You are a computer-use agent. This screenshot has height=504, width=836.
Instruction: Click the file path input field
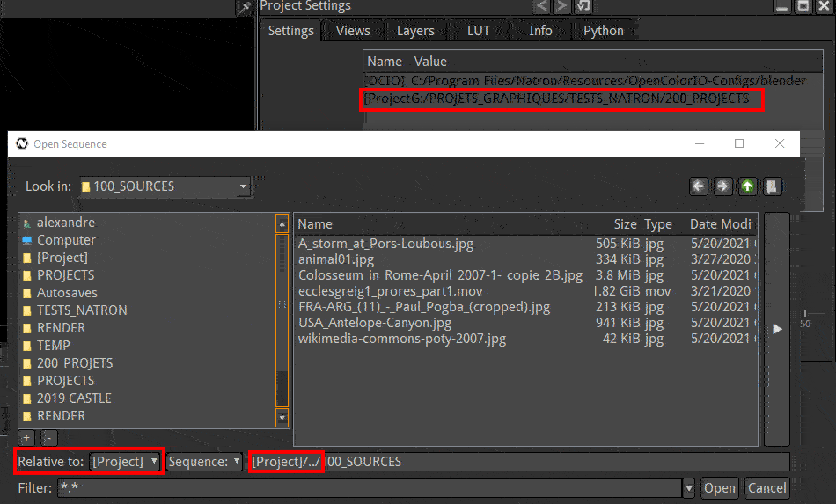(519, 462)
